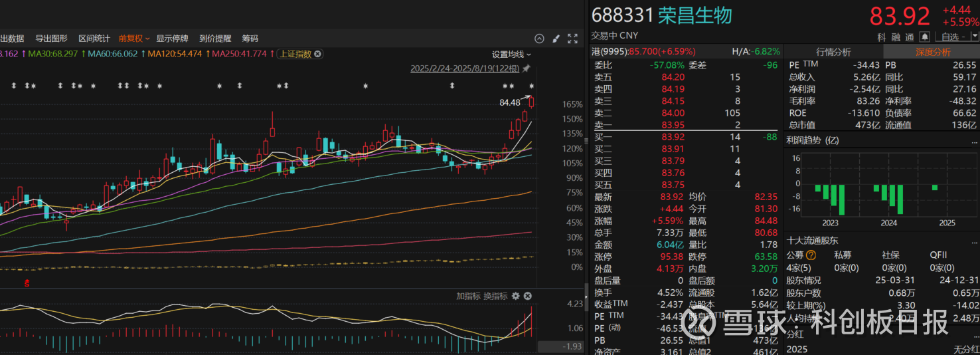Remove the 上证指数 overlay via its x icon
Viewport: 980px width, 355px height.
[317, 54]
